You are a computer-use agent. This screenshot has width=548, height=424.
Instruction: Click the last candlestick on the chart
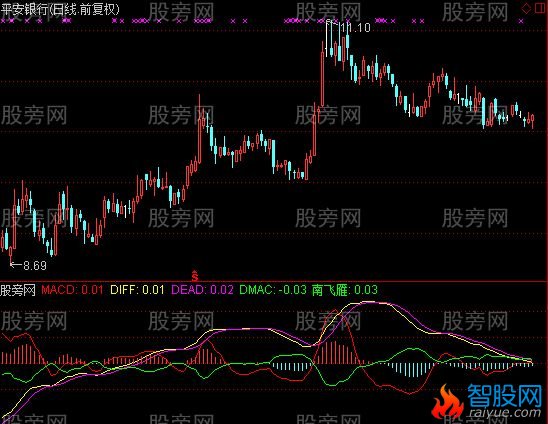pos(533,121)
